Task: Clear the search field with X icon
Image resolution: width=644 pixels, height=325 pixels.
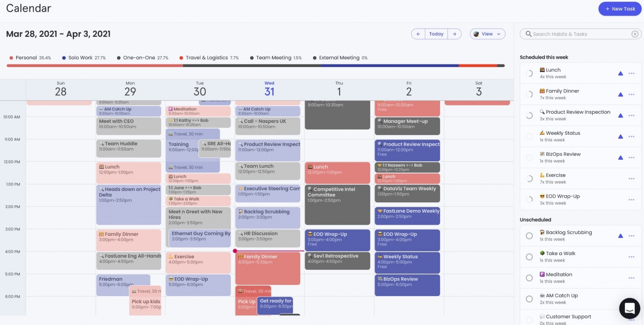Action: click(635, 34)
